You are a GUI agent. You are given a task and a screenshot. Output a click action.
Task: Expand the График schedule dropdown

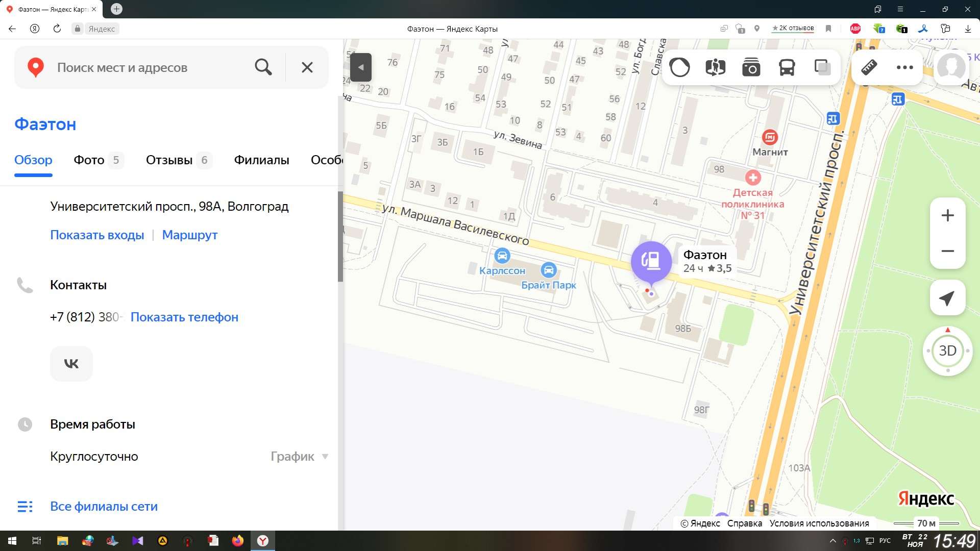click(x=300, y=457)
